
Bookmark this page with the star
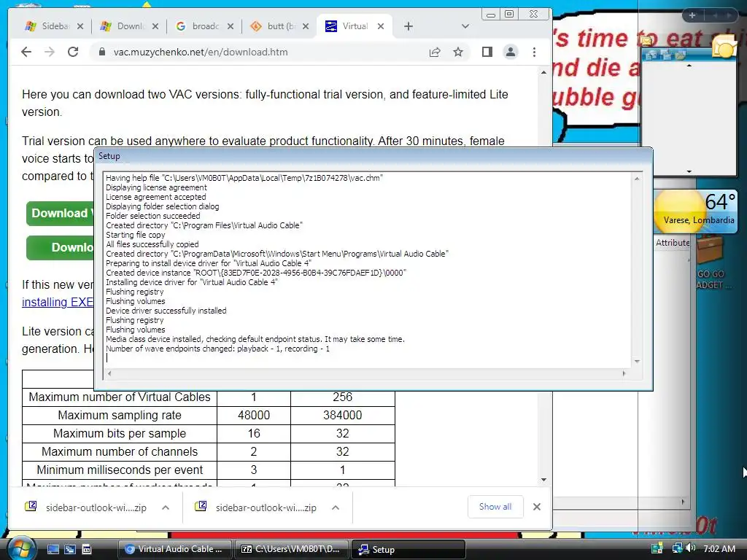[458, 52]
